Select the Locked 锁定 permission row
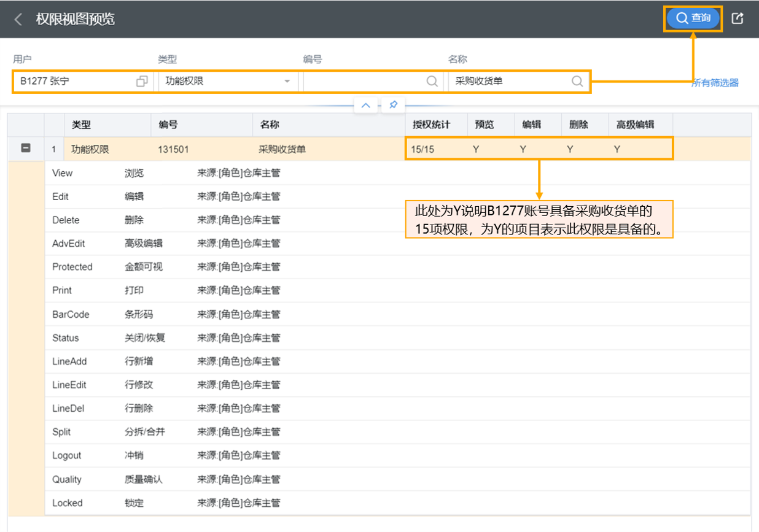 (x=397, y=503)
